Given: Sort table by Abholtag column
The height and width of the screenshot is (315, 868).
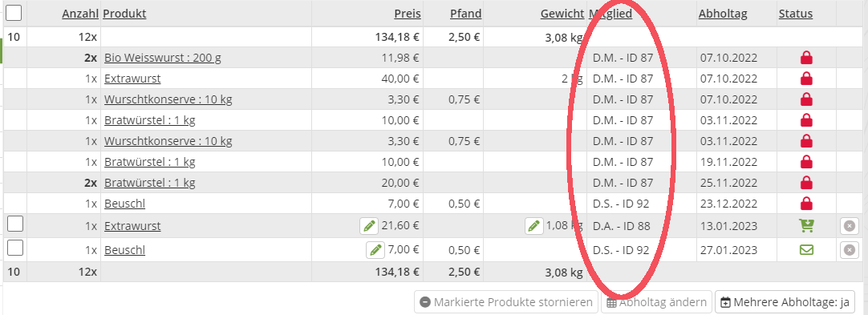Looking at the screenshot, I should click(x=723, y=14).
